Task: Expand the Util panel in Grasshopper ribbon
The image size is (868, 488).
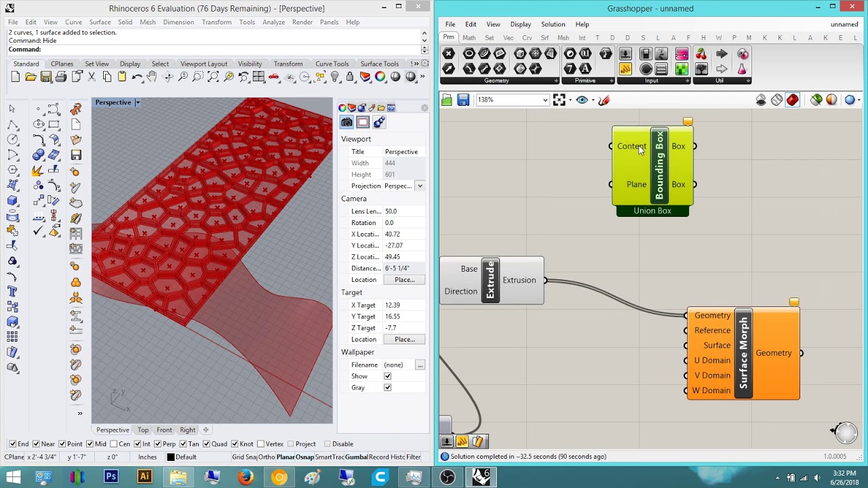Action: coord(749,81)
